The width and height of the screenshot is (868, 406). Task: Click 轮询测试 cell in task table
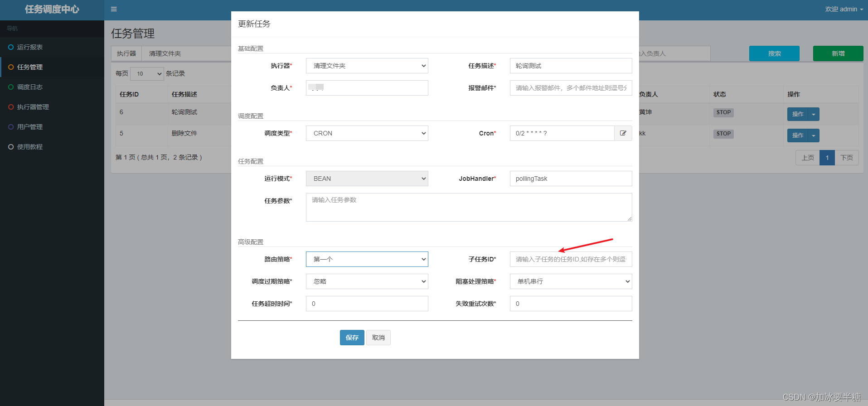[184, 112]
